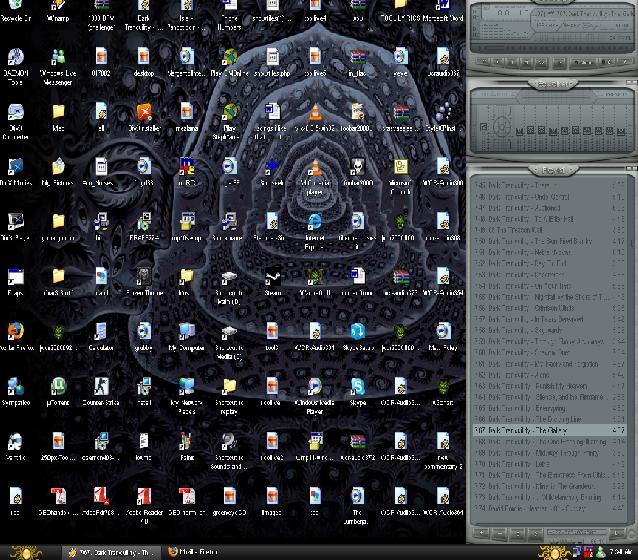Open the Paint desktop shortcut

pyautogui.click(x=186, y=446)
